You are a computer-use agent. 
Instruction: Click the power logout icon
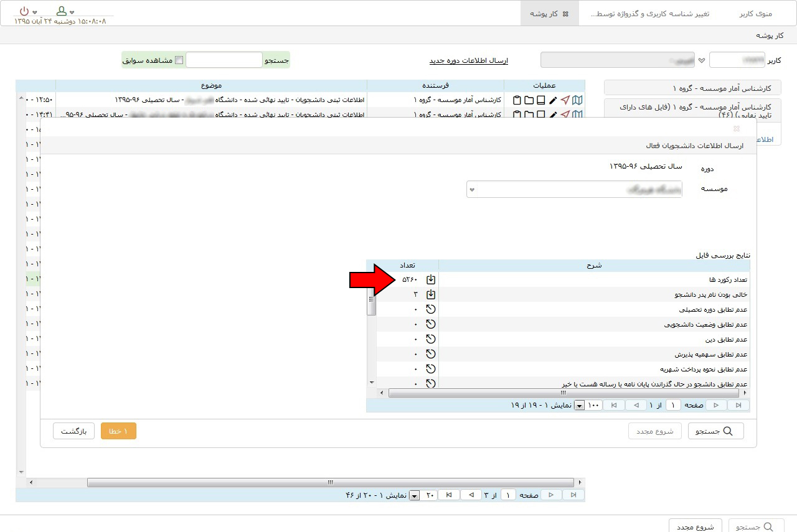(24, 11)
